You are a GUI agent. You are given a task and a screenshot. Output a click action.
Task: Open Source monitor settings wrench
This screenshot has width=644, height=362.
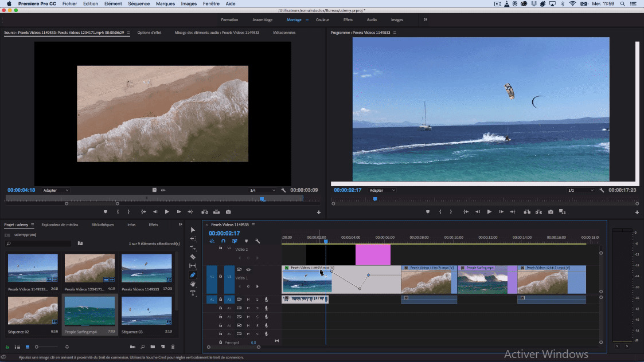pos(283,190)
